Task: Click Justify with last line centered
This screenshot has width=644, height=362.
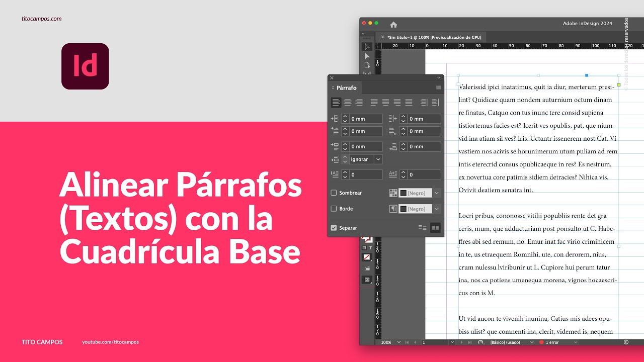Action: pos(385,102)
